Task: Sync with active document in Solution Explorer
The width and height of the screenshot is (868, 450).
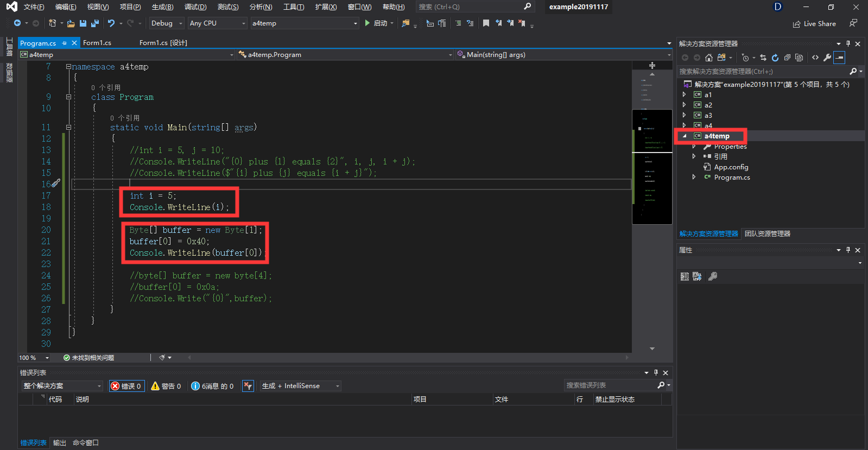Action: (763, 58)
